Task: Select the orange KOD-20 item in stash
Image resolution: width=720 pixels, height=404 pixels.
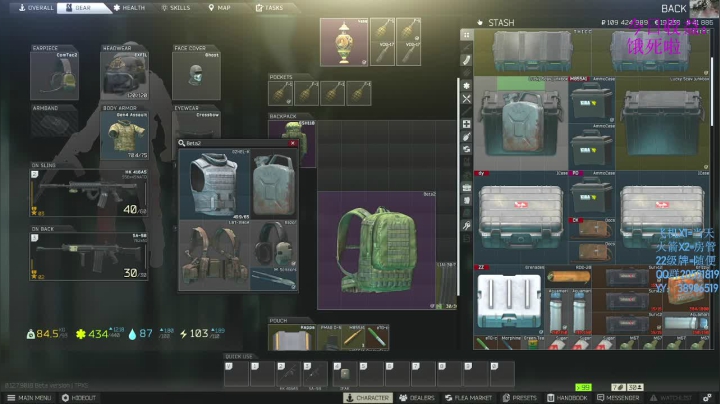Action: (x=568, y=276)
